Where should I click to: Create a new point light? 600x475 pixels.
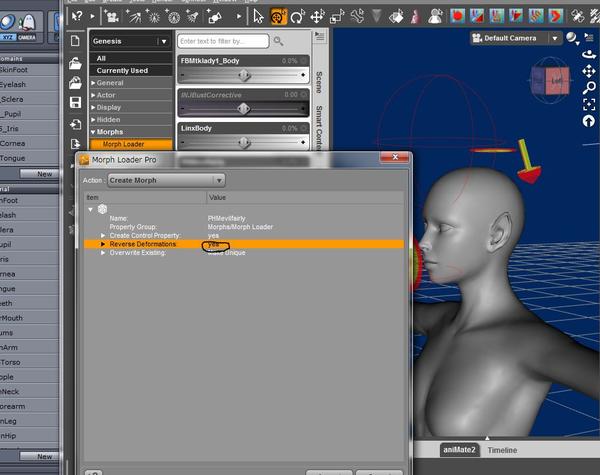coord(153,16)
